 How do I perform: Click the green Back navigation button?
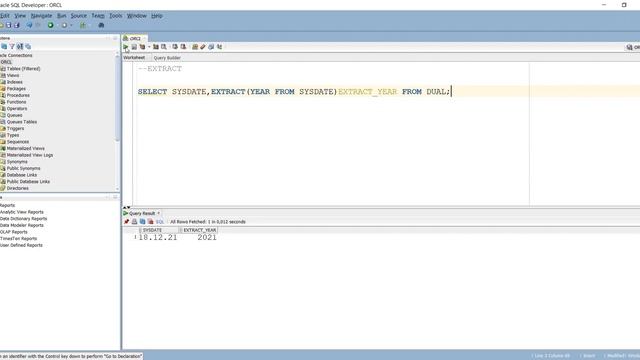tap(51, 25)
